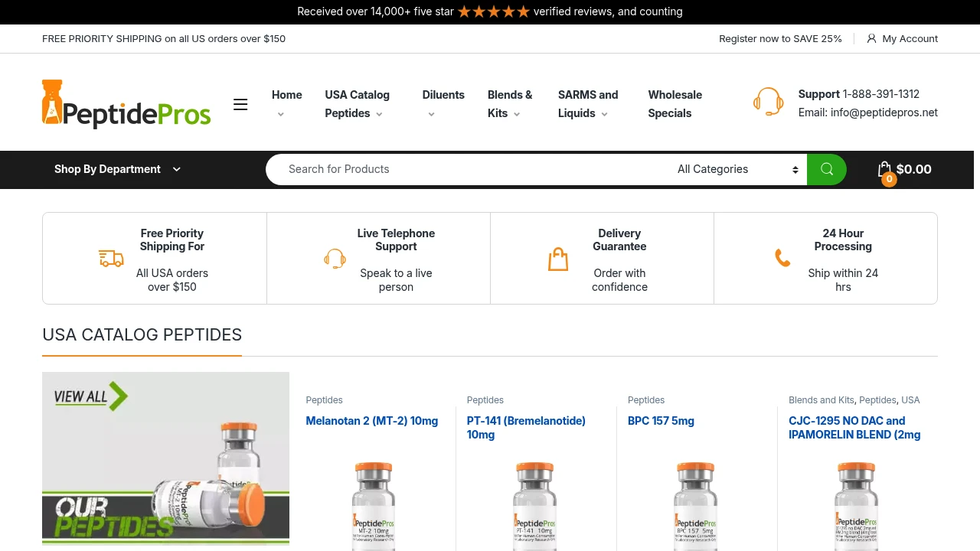
Task: Click the delivery truck shipping icon
Action: [111, 259]
